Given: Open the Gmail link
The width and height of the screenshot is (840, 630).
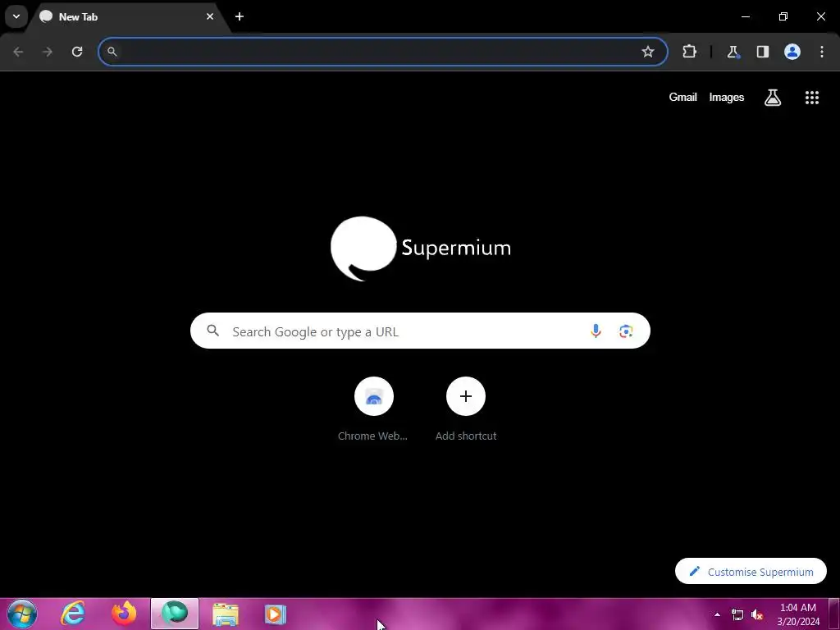Looking at the screenshot, I should 683,97.
